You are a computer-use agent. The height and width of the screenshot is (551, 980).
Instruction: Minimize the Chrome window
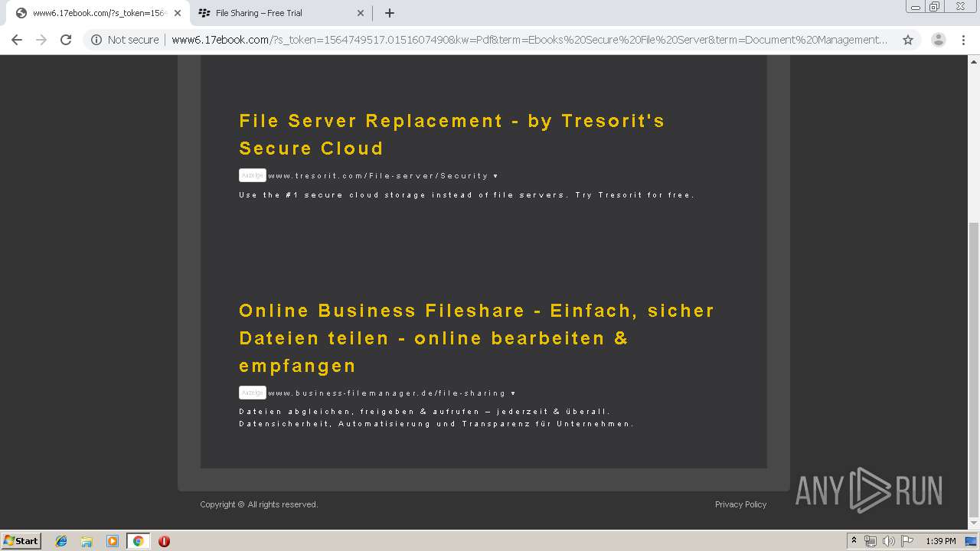tap(916, 7)
